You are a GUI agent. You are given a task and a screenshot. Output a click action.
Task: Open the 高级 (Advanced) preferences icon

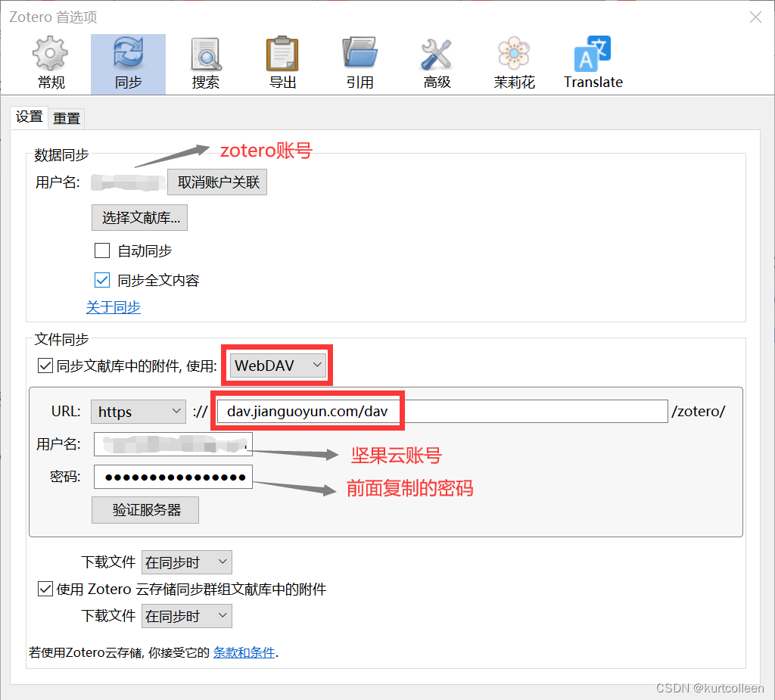click(437, 62)
